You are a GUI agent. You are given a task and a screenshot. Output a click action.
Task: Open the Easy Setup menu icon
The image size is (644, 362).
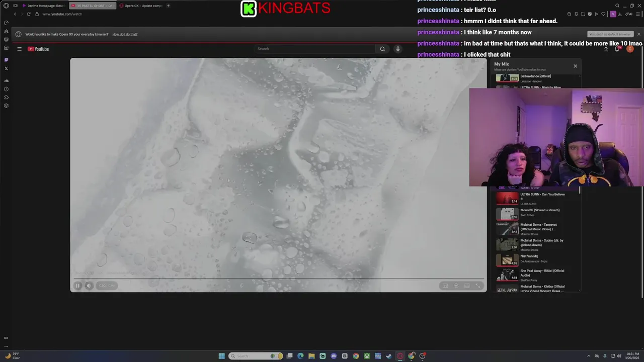click(x=638, y=14)
